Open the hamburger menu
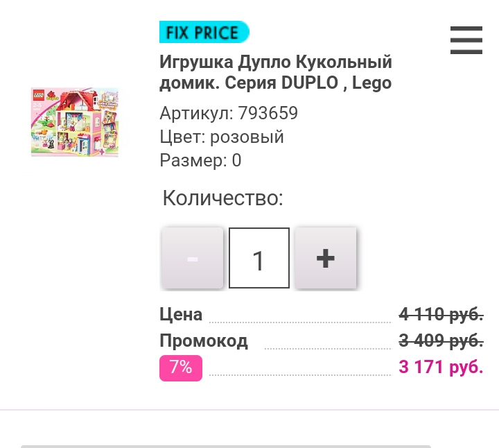The image size is (499, 448). 466,40
